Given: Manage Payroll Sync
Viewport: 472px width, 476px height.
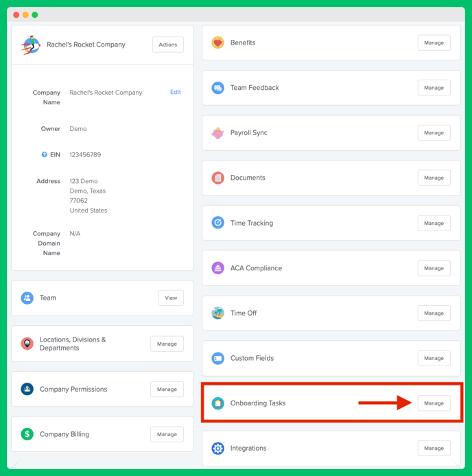Looking at the screenshot, I should [434, 132].
